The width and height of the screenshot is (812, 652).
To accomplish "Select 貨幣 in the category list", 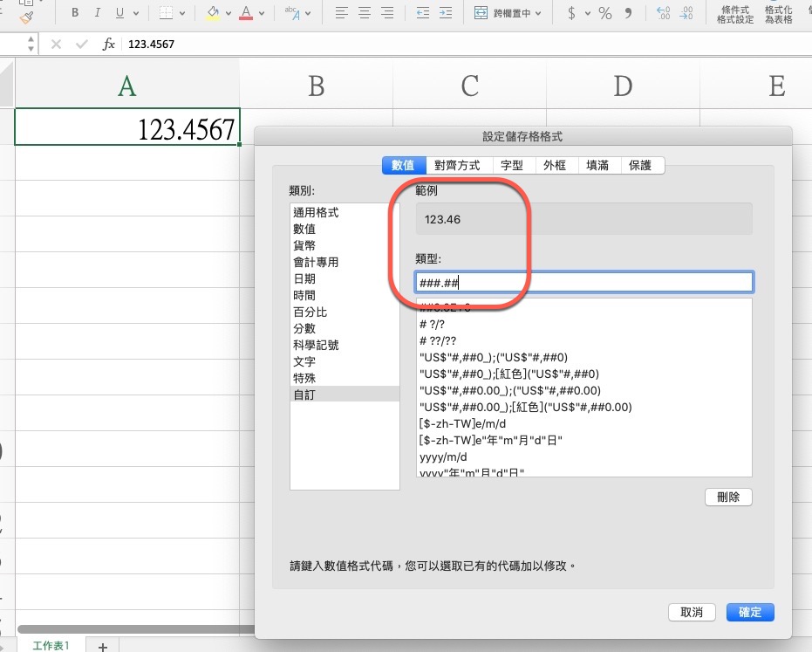I will coord(304,245).
